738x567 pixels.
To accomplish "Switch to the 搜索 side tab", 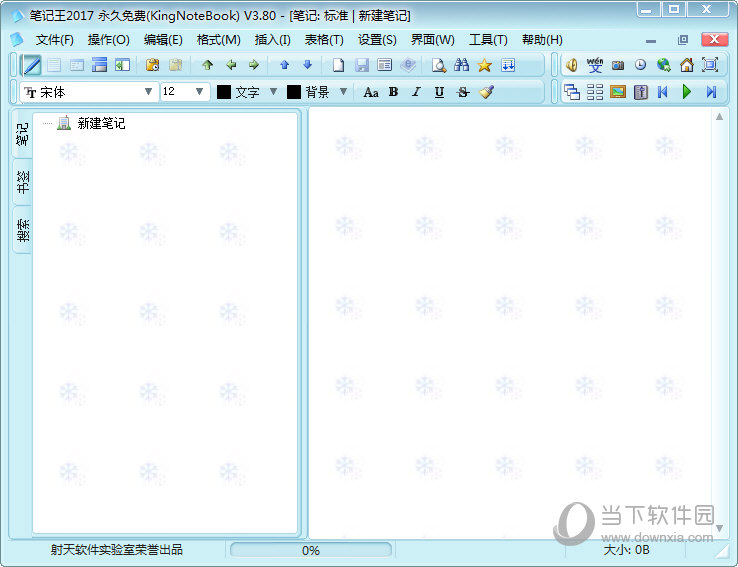I will pyautogui.click(x=22, y=230).
